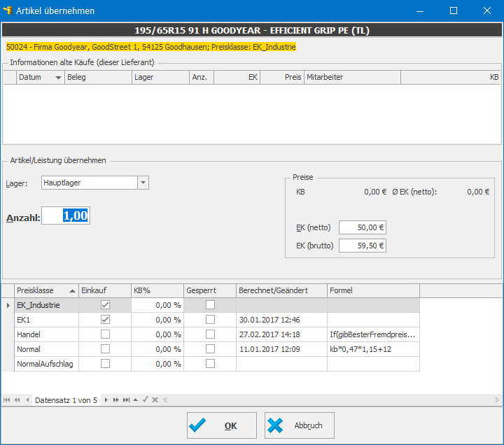Jump to previous page of records
Image resolution: width=504 pixels, height=445 pixels.
[17, 400]
